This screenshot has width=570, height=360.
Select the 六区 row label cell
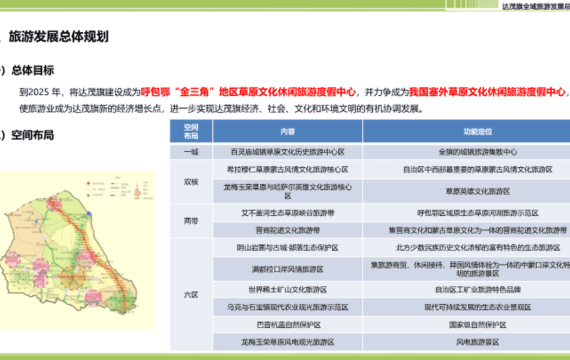tap(191, 295)
